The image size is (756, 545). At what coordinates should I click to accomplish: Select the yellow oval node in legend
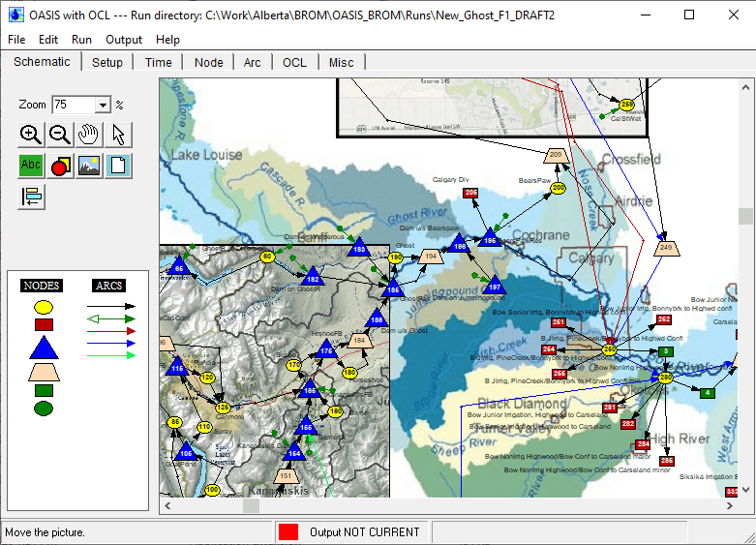(44, 307)
